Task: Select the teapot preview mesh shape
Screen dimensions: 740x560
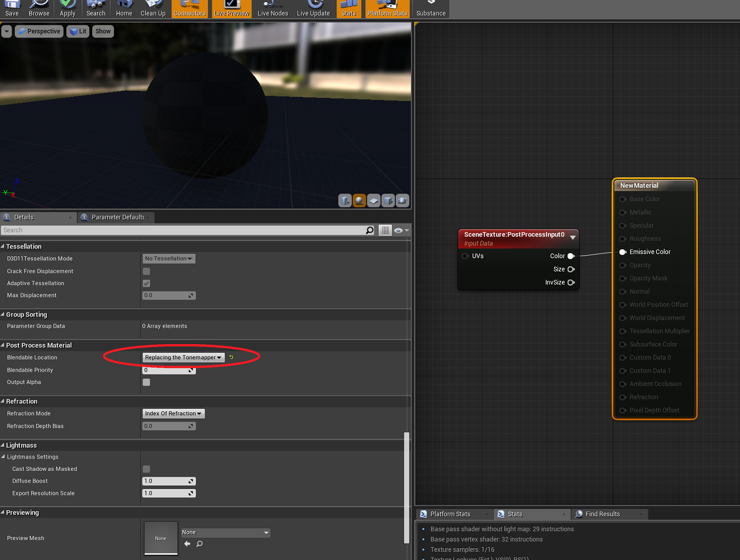Action: [402, 201]
